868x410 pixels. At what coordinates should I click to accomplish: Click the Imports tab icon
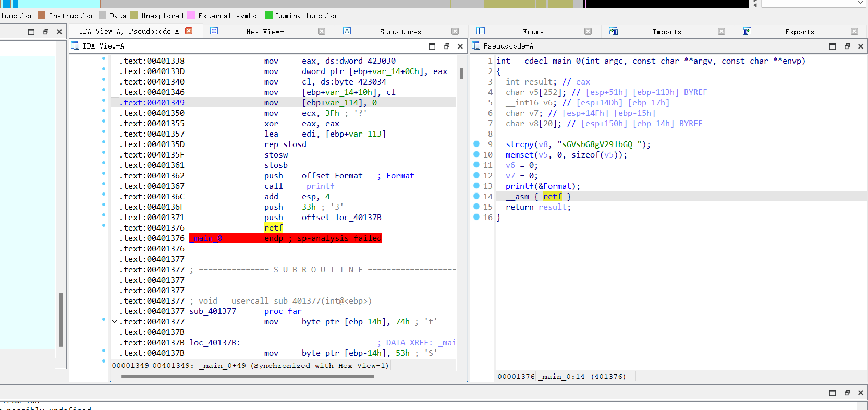tap(614, 31)
